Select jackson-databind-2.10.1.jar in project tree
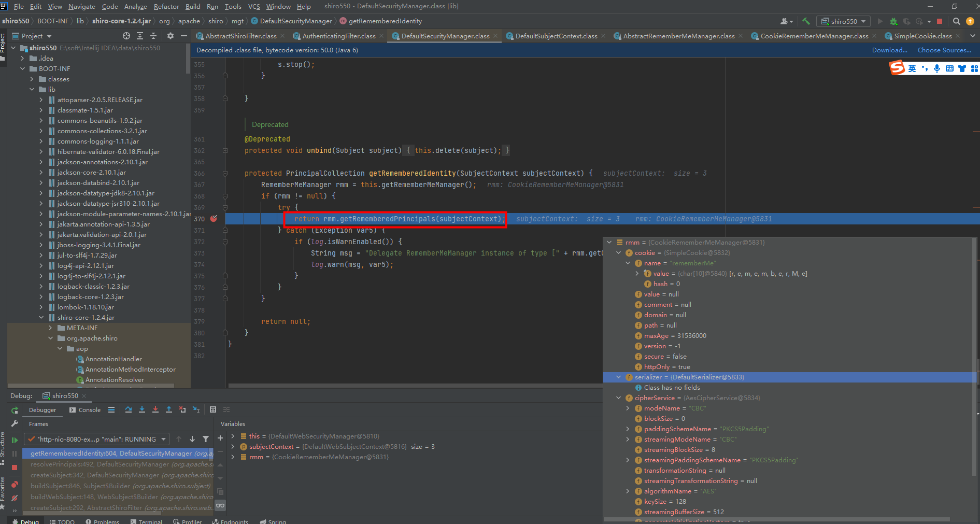 [x=98, y=182]
